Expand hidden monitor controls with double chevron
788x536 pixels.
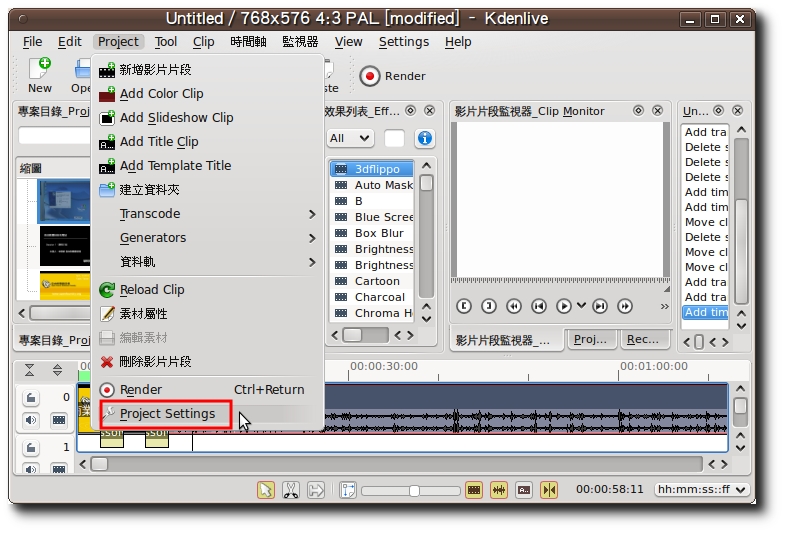pos(664,306)
